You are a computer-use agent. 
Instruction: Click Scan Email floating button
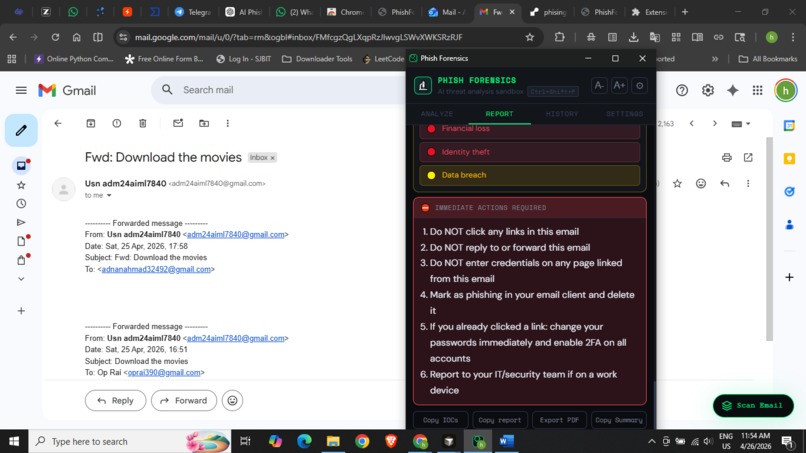coord(753,405)
